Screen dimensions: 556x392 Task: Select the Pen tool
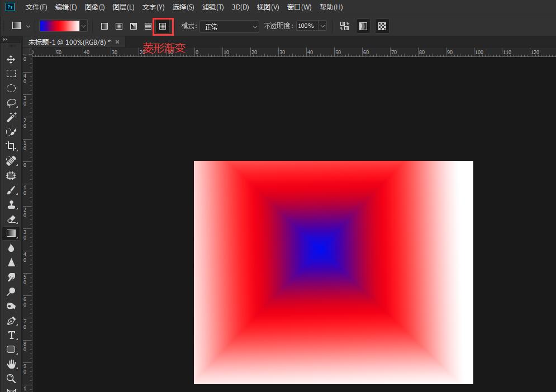(11, 321)
